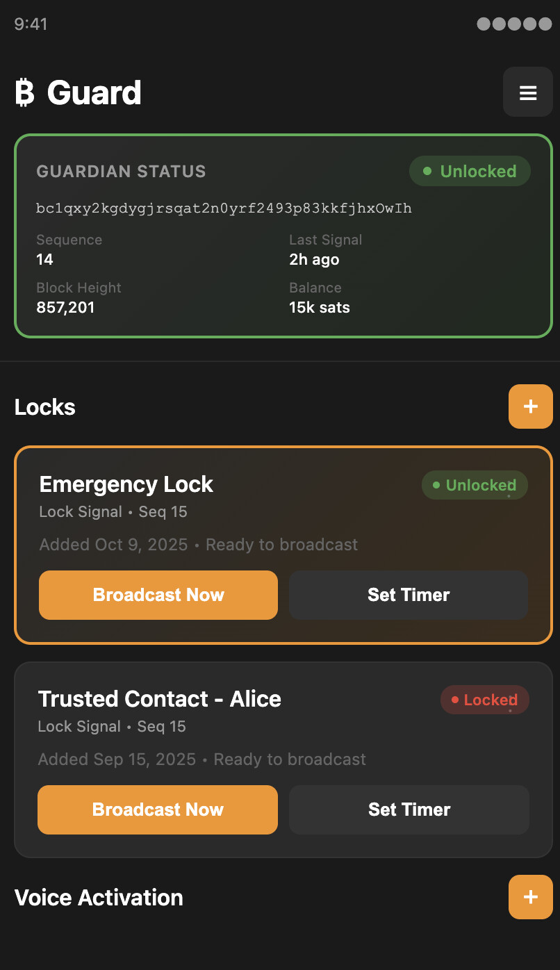560x970 pixels.
Task: Toggle the Guardian Status Unlocked badge
Action: click(470, 172)
